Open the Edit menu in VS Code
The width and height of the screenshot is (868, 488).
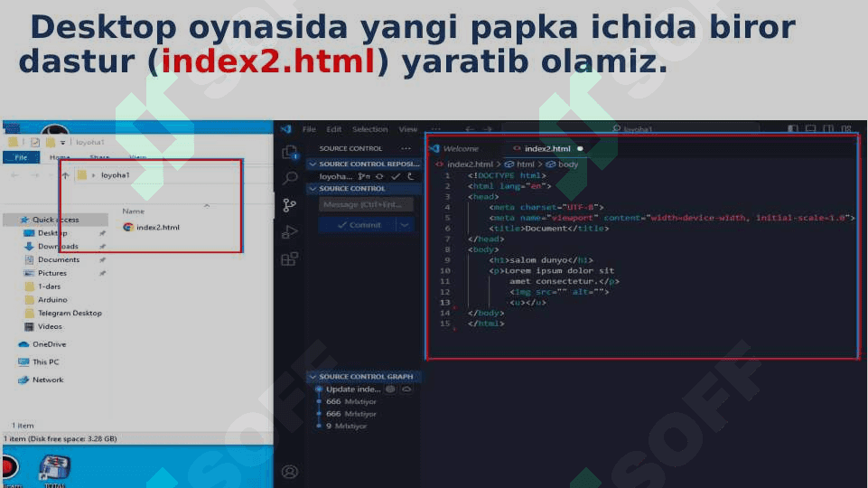334,129
